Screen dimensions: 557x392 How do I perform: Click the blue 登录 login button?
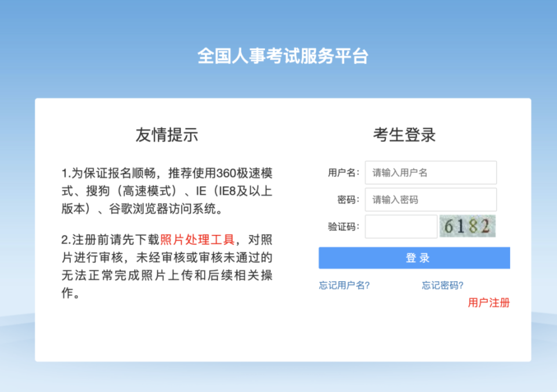point(414,258)
